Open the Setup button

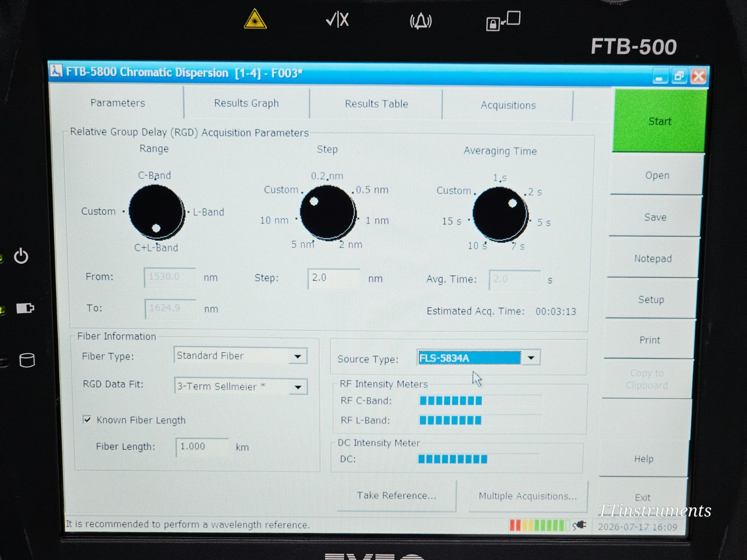[x=651, y=300]
